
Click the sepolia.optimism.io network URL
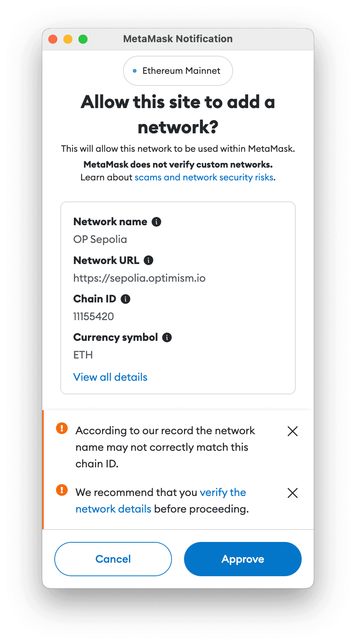(140, 278)
